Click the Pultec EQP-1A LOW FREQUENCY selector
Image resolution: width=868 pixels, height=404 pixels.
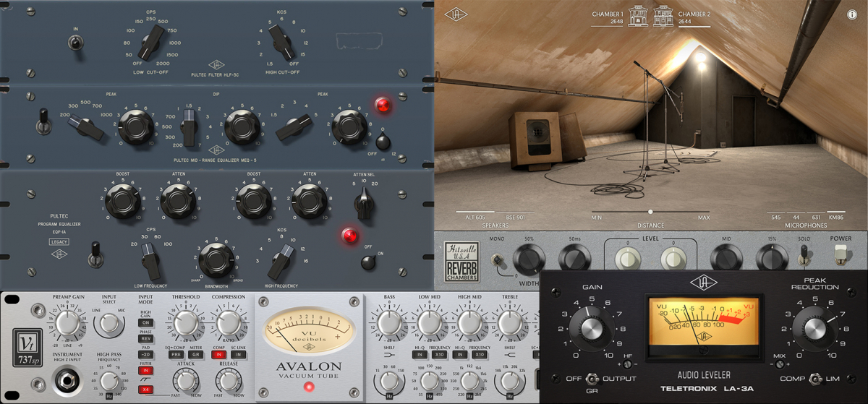coord(150,259)
